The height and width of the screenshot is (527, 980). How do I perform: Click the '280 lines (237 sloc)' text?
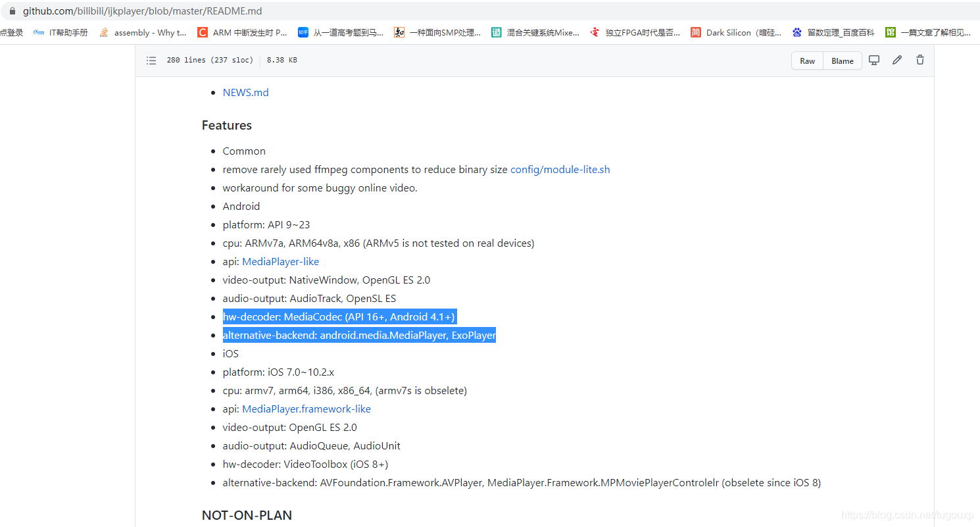point(210,60)
